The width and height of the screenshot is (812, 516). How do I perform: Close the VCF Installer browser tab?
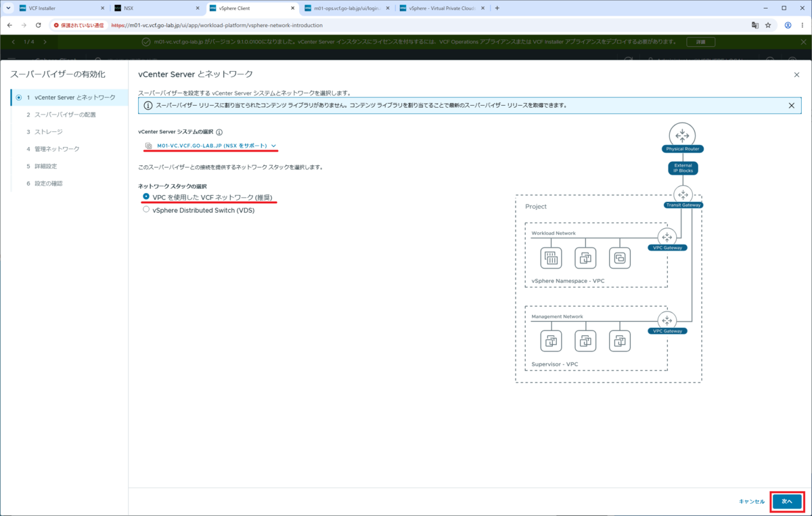click(102, 8)
